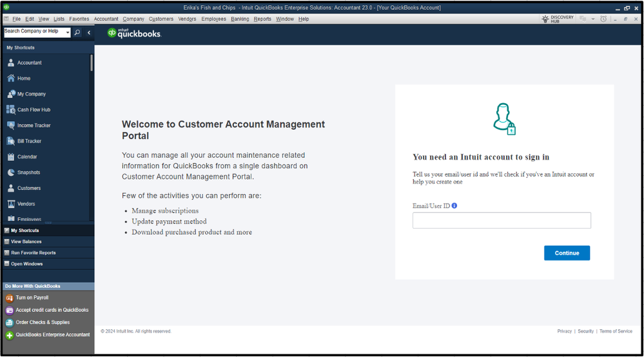Switch to Open Windows panel

(48, 264)
